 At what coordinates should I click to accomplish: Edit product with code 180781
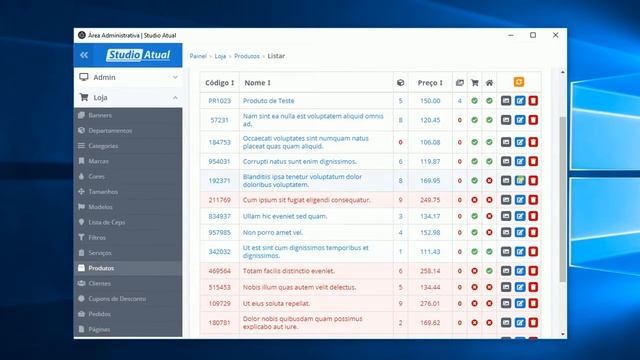pyautogui.click(x=520, y=322)
